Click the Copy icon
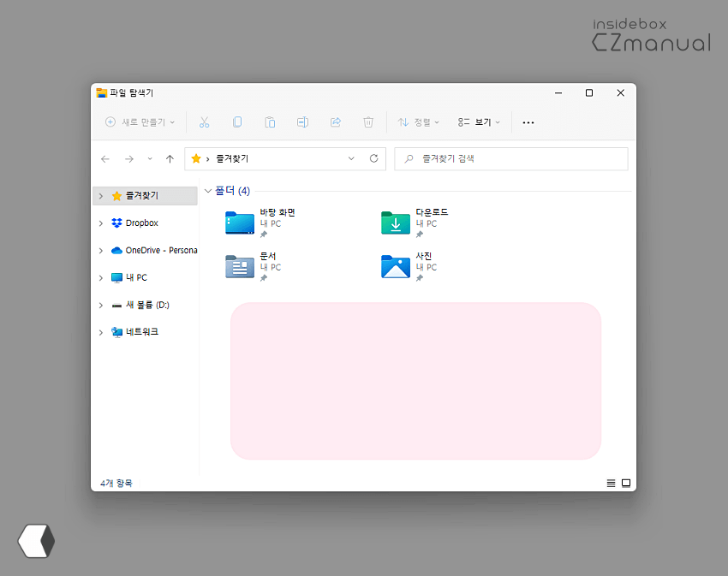728x576 pixels. (237, 122)
